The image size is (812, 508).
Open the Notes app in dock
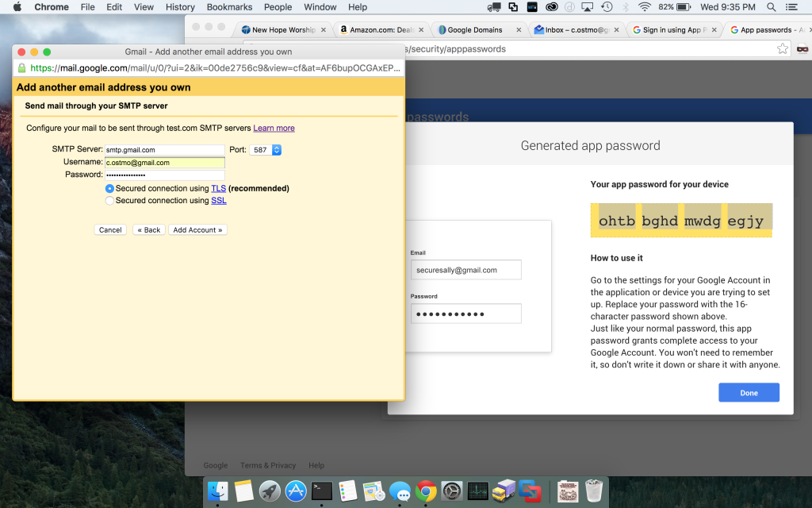coord(244,491)
